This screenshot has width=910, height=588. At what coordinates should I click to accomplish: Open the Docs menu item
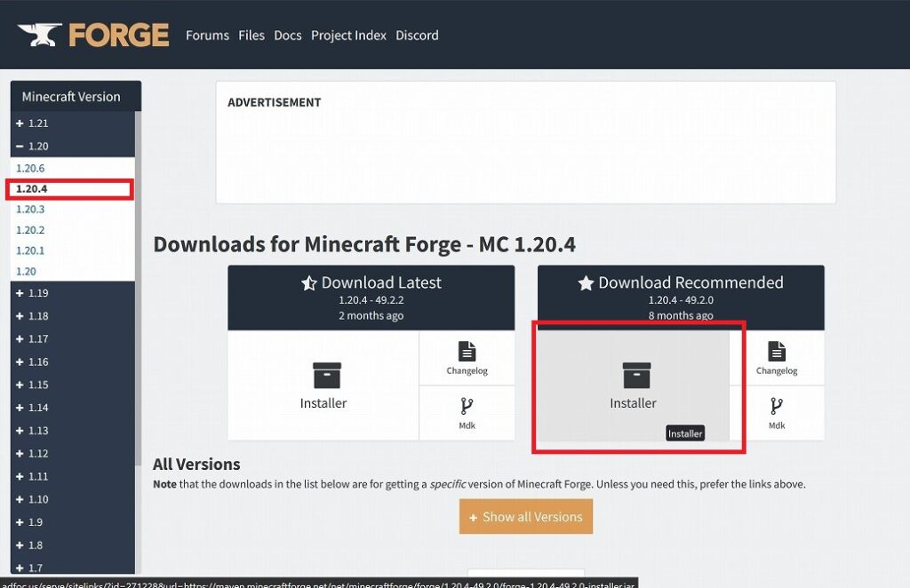pos(287,36)
